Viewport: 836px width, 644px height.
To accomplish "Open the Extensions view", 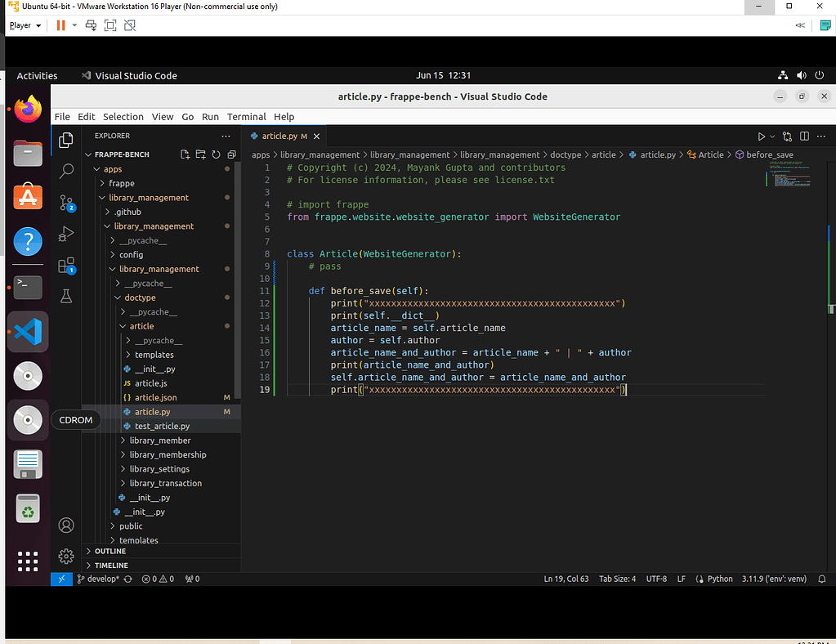I will 66,265.
